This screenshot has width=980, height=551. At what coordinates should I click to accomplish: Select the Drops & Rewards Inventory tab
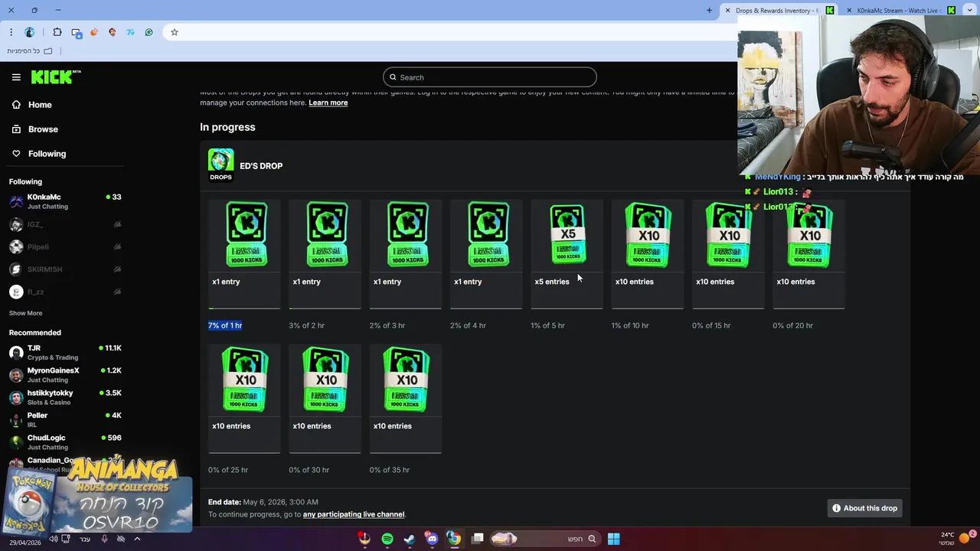[779, 11]
